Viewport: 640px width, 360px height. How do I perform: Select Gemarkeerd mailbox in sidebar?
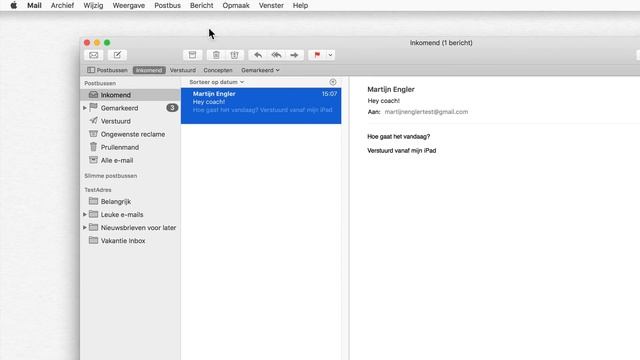coord(130,108)
